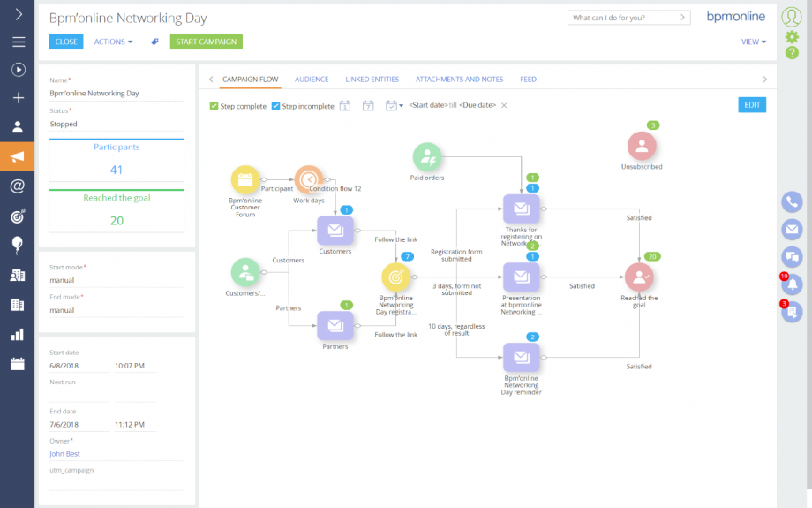Viewport: 812px width, 508px height.
Task: Click the command line search field
Action: point(624,18)
